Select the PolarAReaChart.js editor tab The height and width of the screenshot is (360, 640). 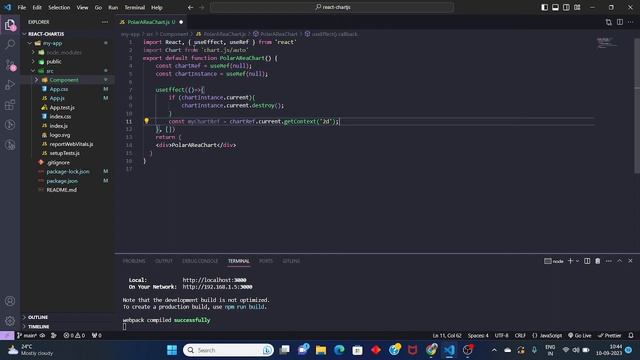[151, 22]
